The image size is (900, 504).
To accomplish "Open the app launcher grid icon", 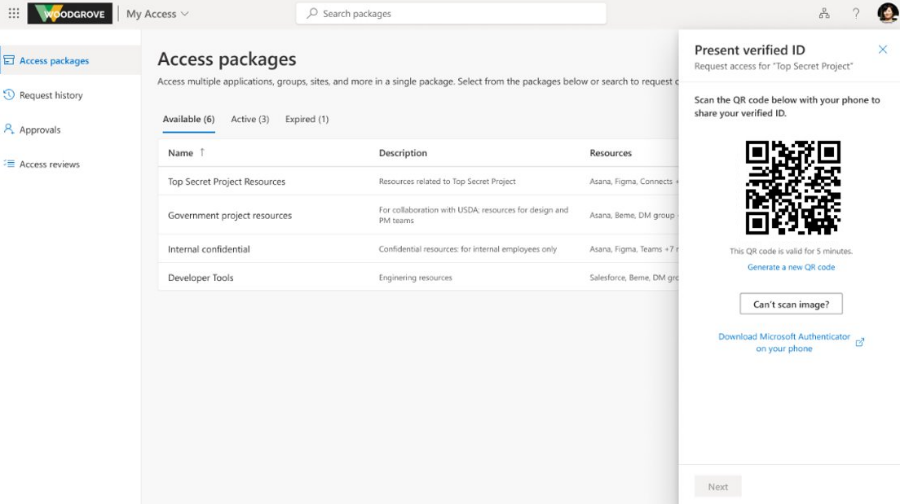I will 14,14.
